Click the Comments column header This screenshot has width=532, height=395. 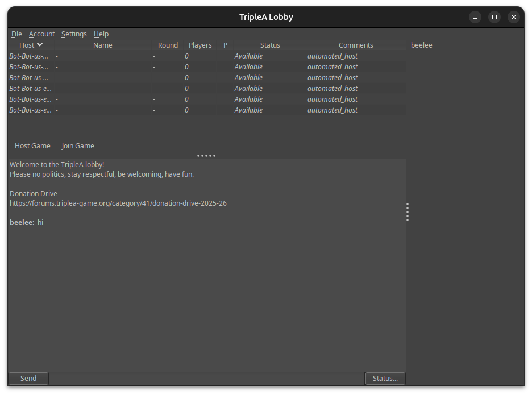(356, 45)
